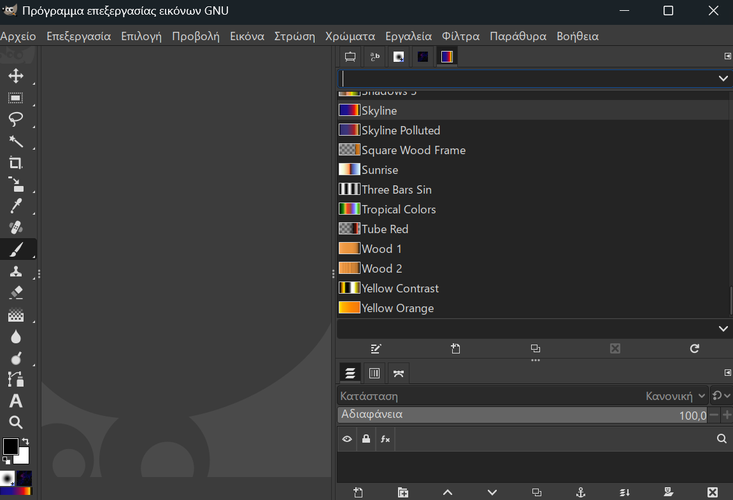733x500 pixels.
Task: Open the gradient filter dropdown arrow
Action: [723, 78]
